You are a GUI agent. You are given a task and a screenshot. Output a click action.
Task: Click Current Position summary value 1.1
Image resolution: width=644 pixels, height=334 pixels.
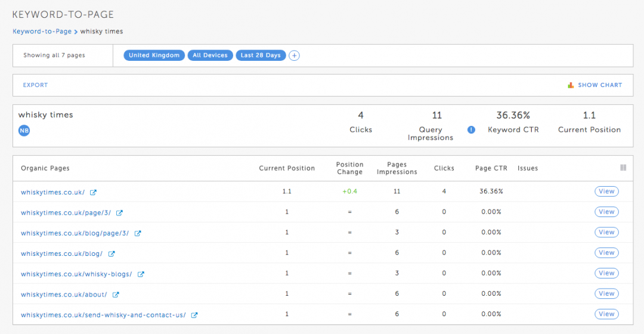589,116
